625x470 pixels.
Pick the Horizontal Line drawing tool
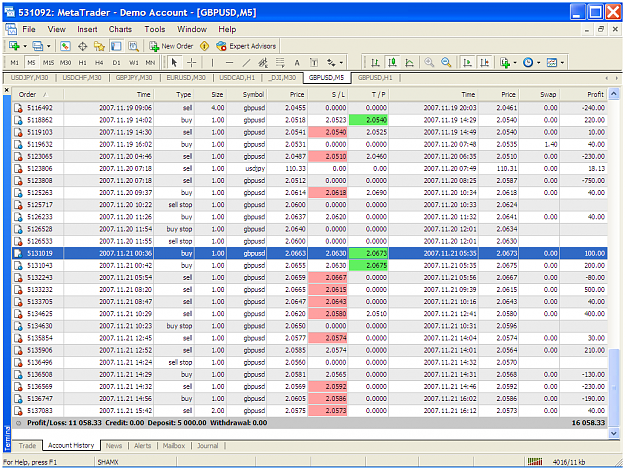pos(229,63)
